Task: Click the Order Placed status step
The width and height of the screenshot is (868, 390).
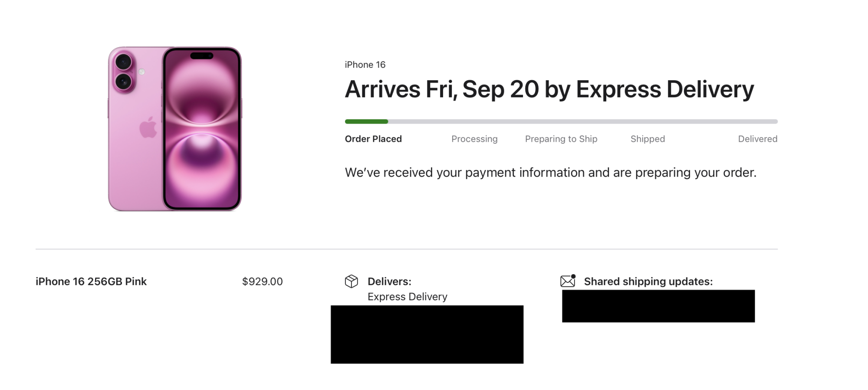Action: tap(373, 139)
